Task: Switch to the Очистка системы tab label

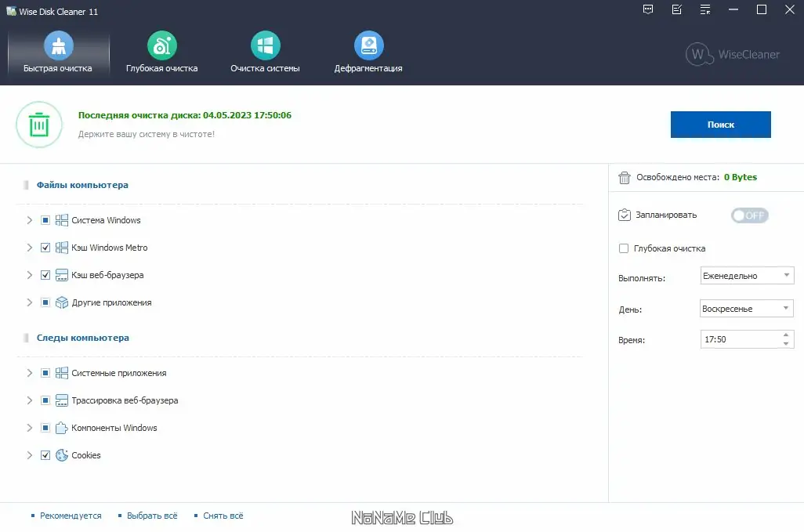Action: 265,68
